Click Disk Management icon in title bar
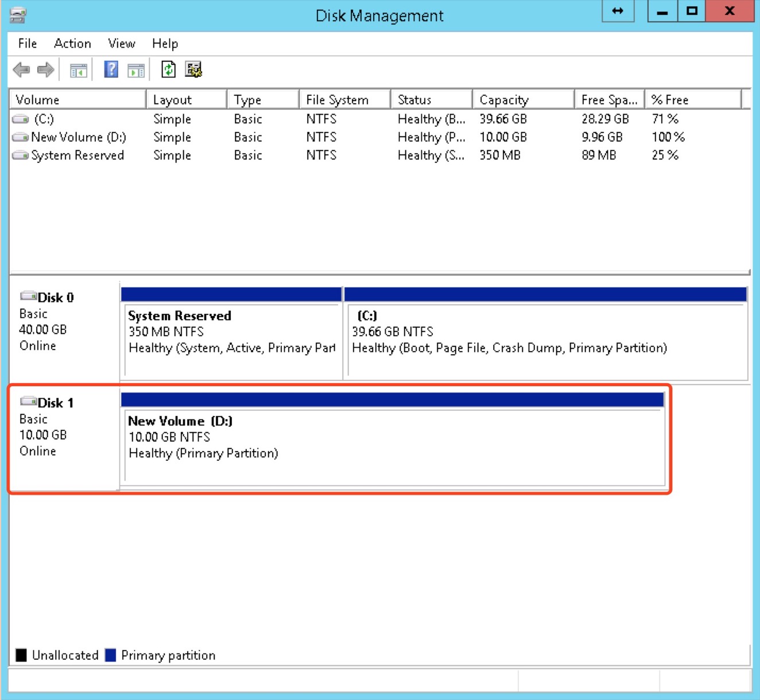Viewport: 760px width, 700px height. 18,15
